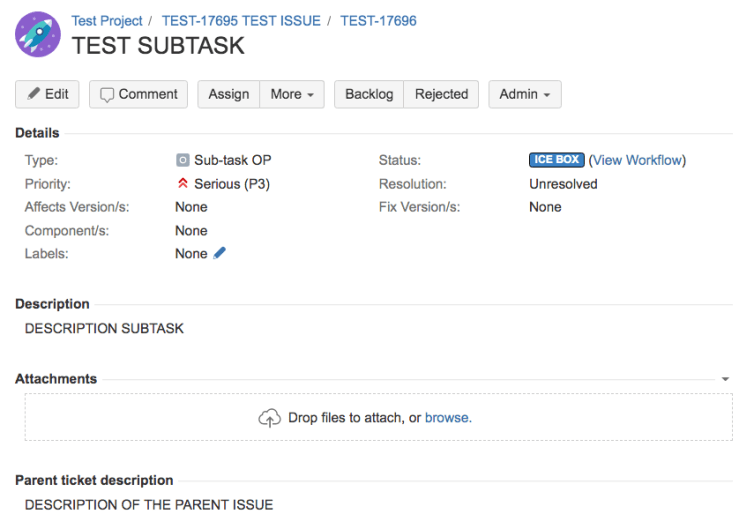The width and height of the screenshot is (739, 529).
Task: Click the TEST-17696 breadcrumb link
Action: pyautogui.click(x=378, y=20)
